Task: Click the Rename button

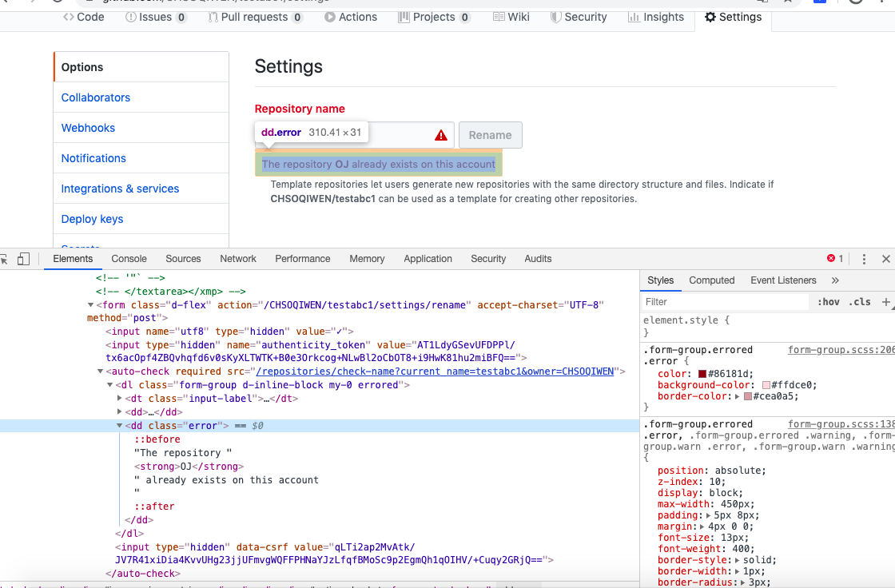Action: coord(491,135)
